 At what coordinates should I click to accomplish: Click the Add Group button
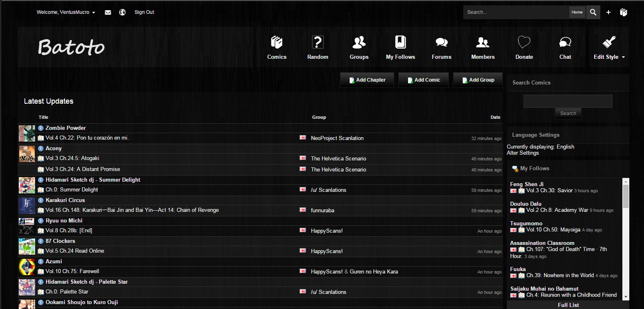478,80
